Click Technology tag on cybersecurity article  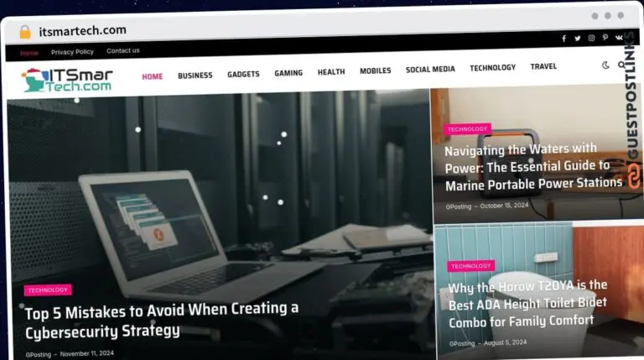[48, 290]
